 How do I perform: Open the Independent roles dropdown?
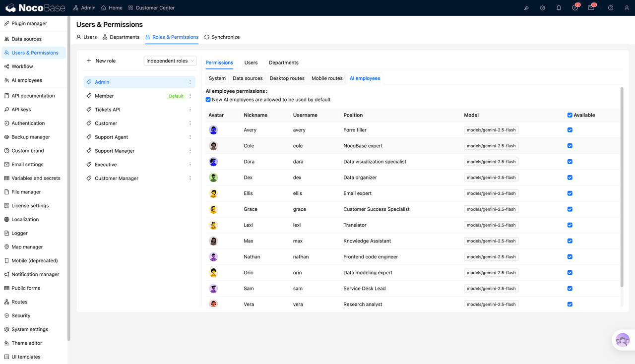coord(170,61)
